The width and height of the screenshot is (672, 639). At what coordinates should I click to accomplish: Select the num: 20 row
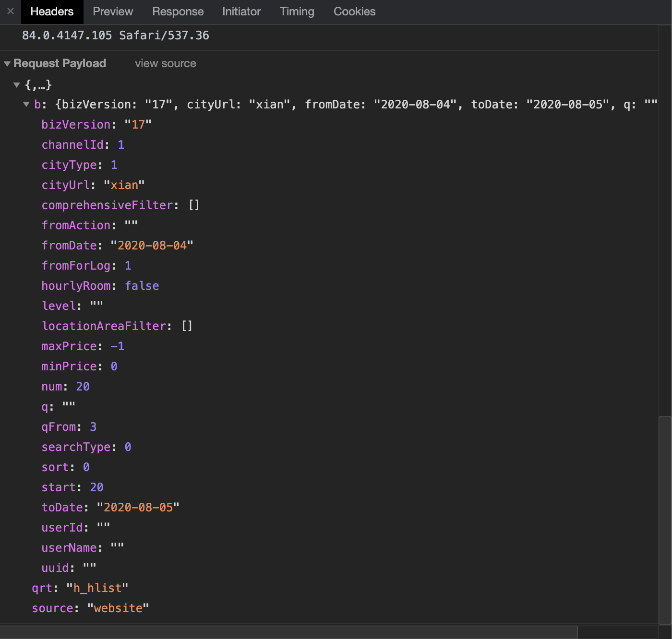65,387
